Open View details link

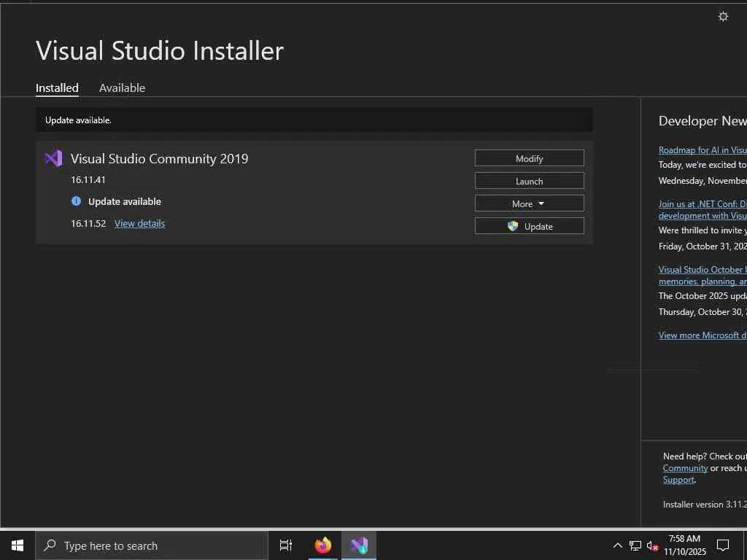pyautogui.click(x=139, y=223)
